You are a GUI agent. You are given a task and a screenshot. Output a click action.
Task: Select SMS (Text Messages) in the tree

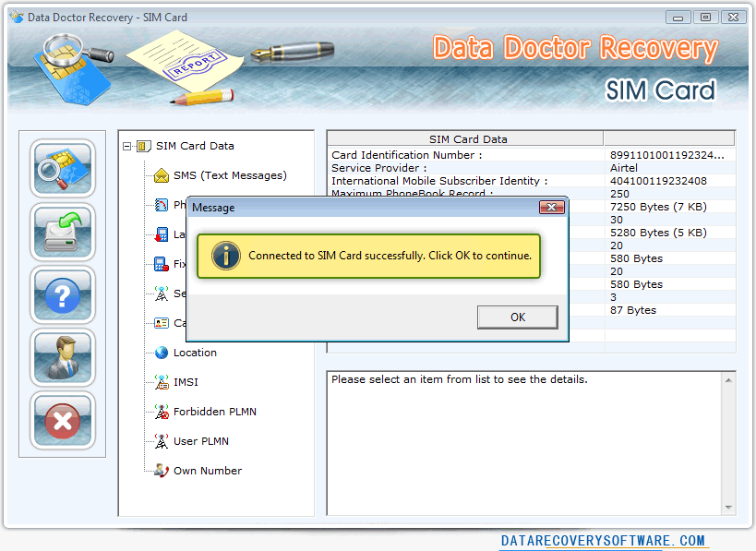(231, 175)
